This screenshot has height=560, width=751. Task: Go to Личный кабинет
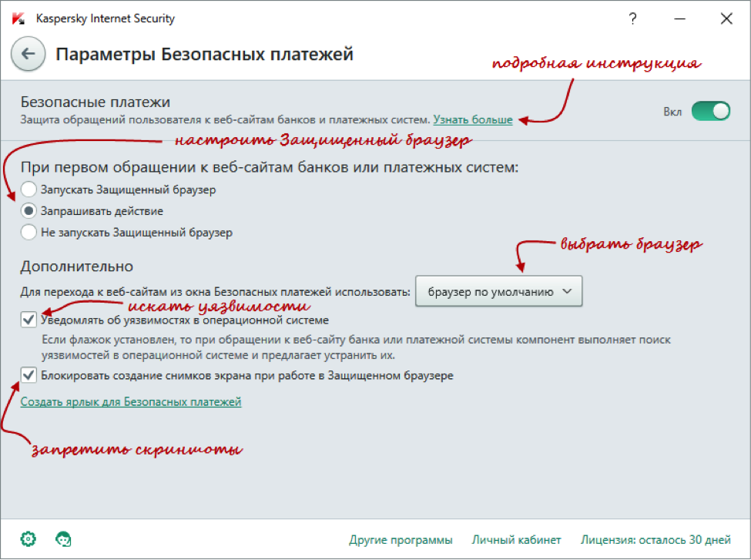[516, 540]
